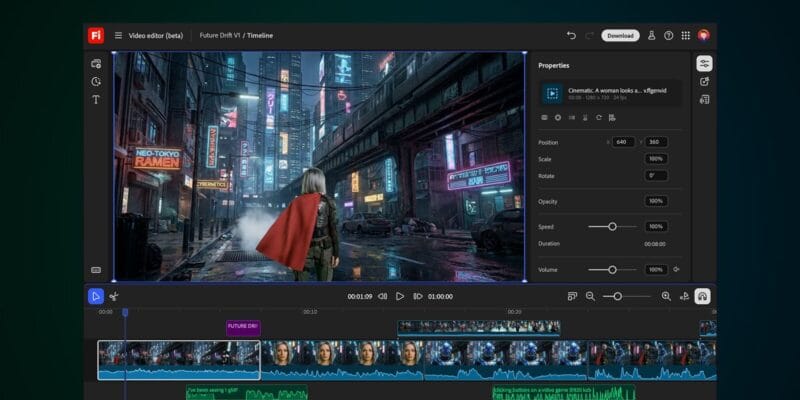Click the rotate/reset clip action icon
The width and height of the screenshot is (800, 400).
pyautogui.click(x=598, y=118)
